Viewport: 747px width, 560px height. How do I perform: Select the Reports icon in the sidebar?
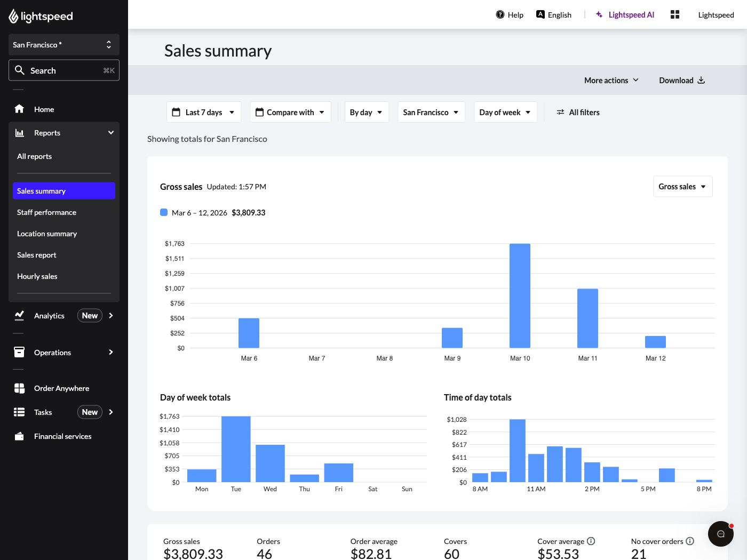[19, 132]
